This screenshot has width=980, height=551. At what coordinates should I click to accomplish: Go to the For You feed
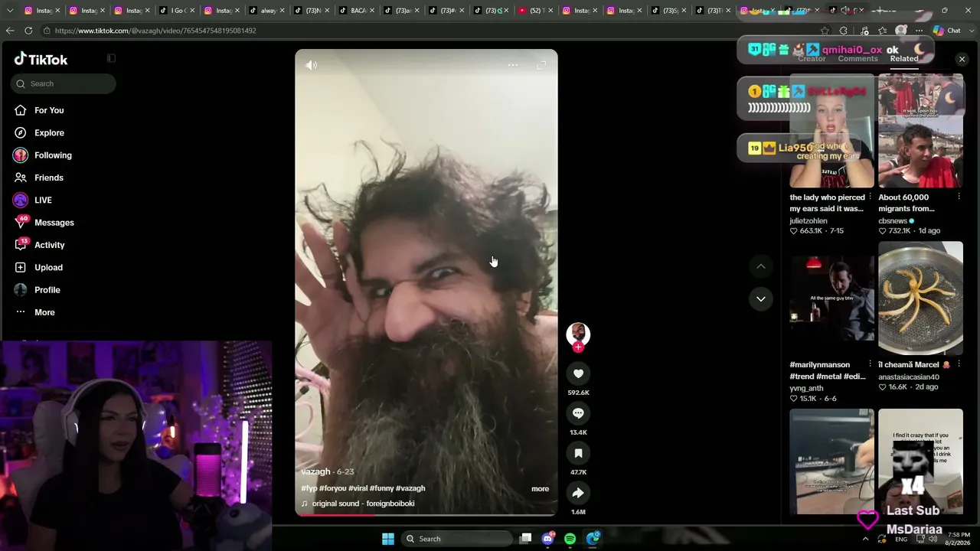(x=49, y=110)
